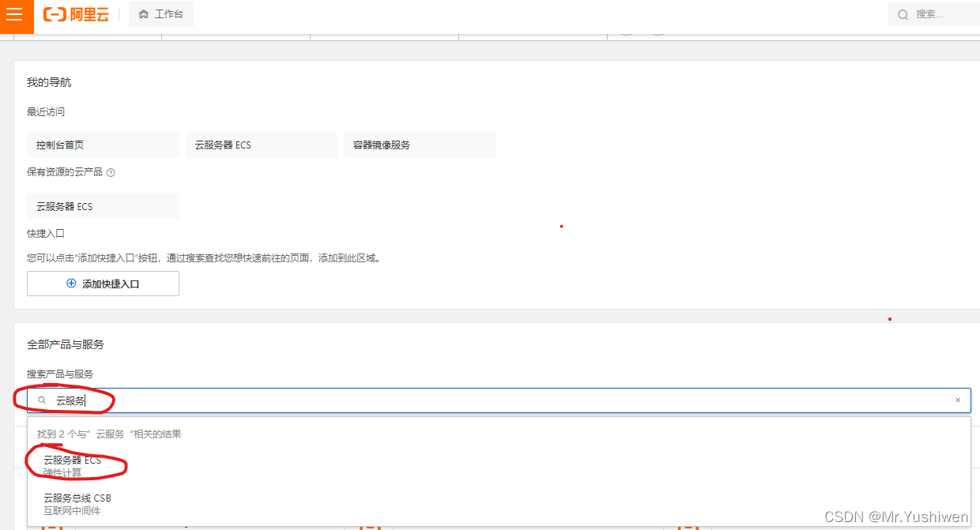Screen dimensions: 980x530
Task: Click the plus icon on 添加快捷入口
Action: pos(70,284)
